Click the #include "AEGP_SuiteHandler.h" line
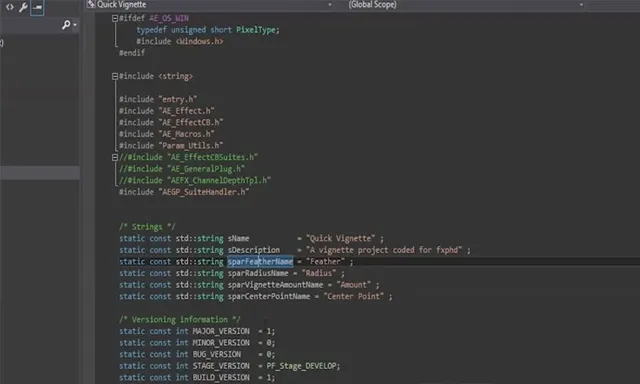Screen dimensions: 640x384 (184, 192)
